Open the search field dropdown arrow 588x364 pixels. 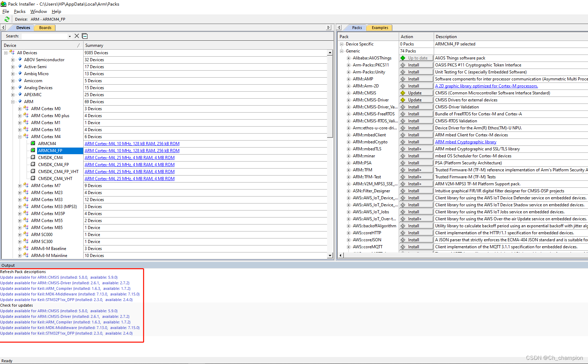pyautogui.click(x=70, y=36)
